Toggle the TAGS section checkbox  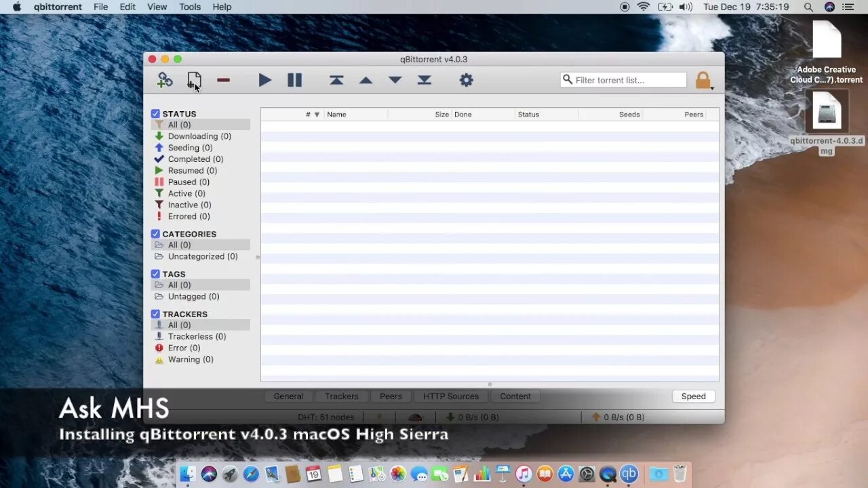click(x=155, y=274)
